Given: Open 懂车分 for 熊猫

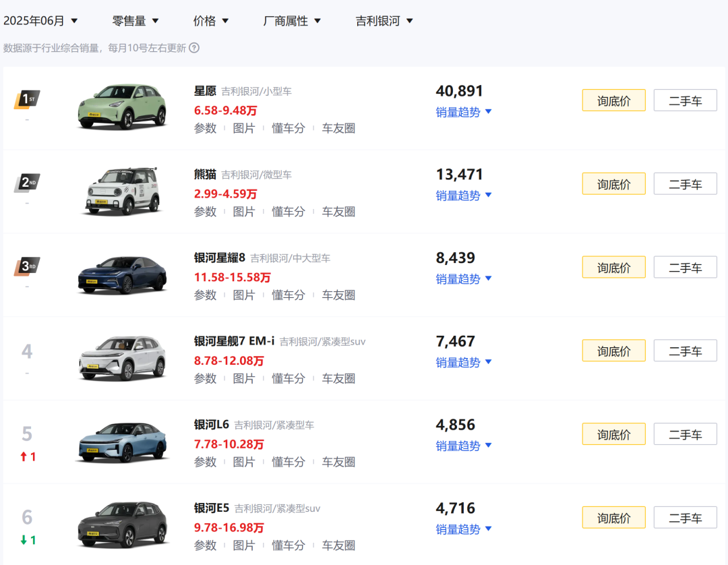Looking at the screenshot, I should click(x=289, y=212).
